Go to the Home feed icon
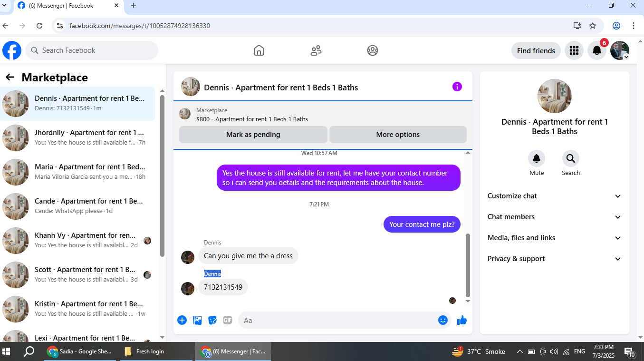Image resolution: width=644 pixels, height=361 pixels. pos(259,50)
